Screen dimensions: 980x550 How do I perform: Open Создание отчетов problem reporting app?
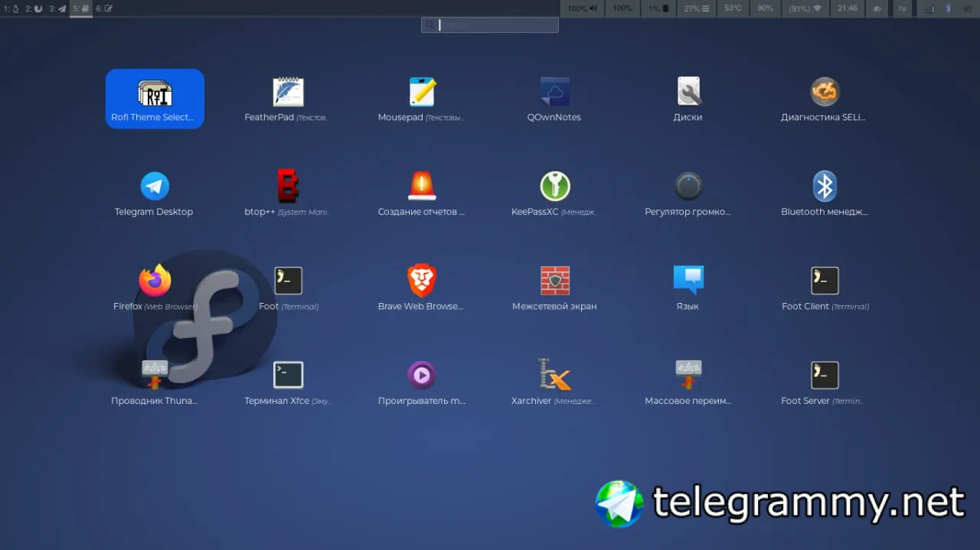pos(421,194)
